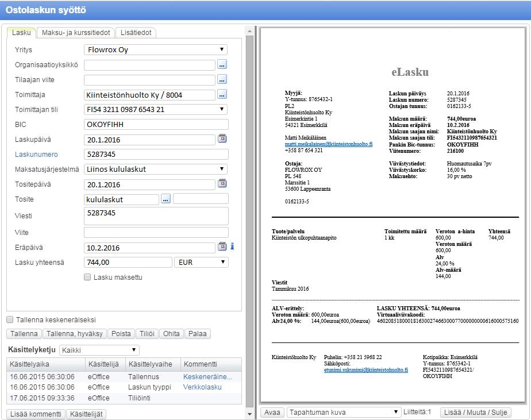Click the Avaa button
Screen dimensions: 531x420
272,412
